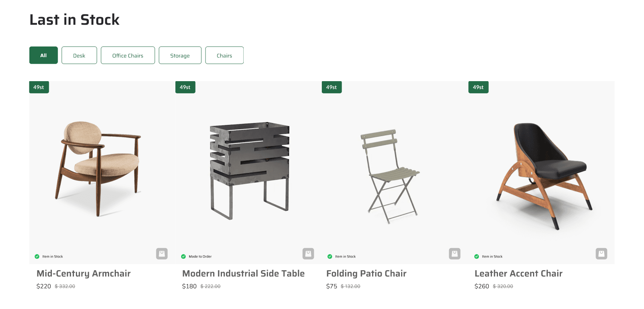
Task: Click the shopping bag icon on Modern Industrial Side Table
Action: [308, 253]
